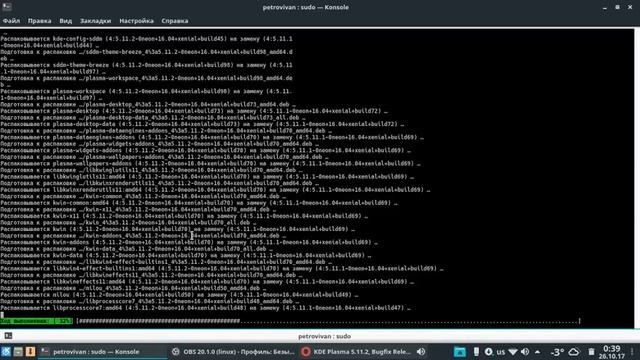
Task: Switch to OBS 20.1.0 task in taskbar
Action: (x=233, y=352)
